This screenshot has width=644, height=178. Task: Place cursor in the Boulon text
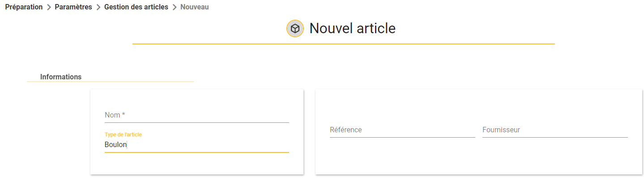click(115, 144)
